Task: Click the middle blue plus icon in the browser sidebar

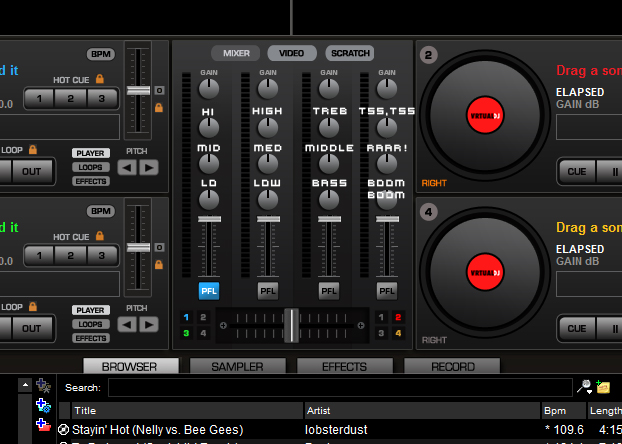Action: coord(43,406)
